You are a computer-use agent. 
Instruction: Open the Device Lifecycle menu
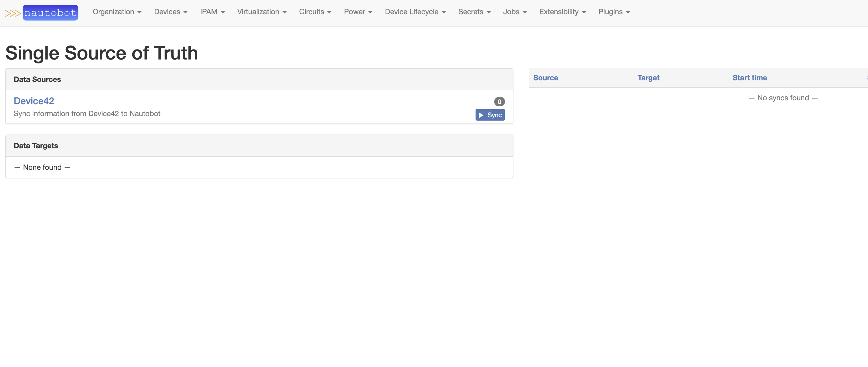pyautogui.click(x=415, y=12)
